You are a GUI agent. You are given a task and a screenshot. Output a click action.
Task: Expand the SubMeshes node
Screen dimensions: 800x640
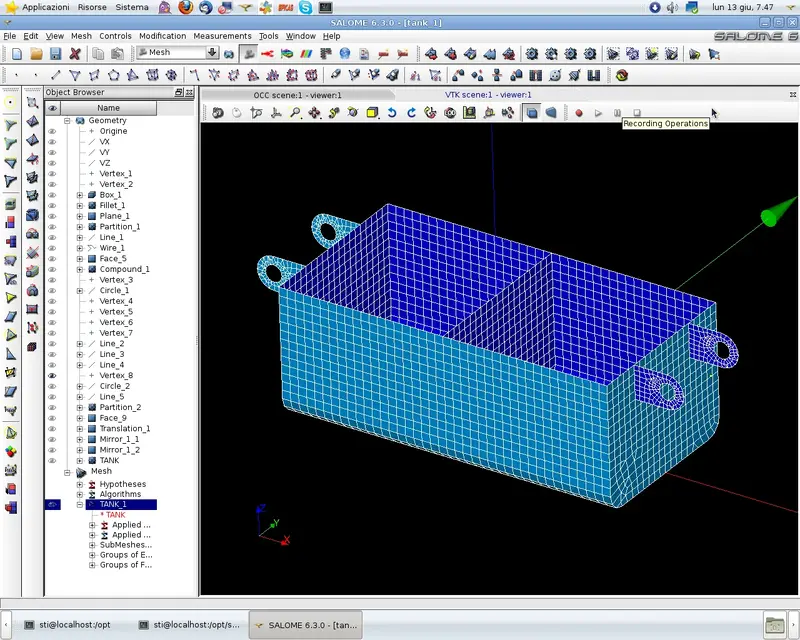point(92,545)
